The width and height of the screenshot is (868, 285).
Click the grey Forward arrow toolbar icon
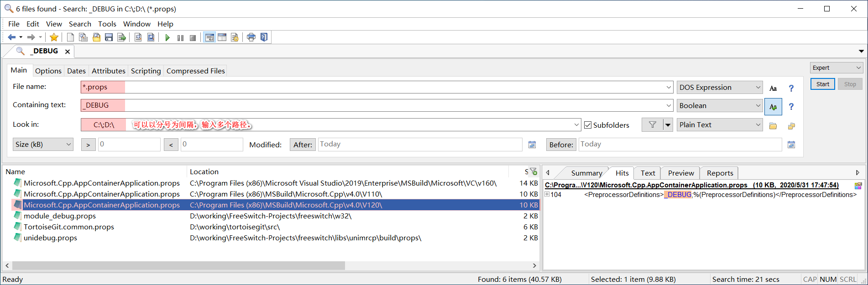pos(31,37)
